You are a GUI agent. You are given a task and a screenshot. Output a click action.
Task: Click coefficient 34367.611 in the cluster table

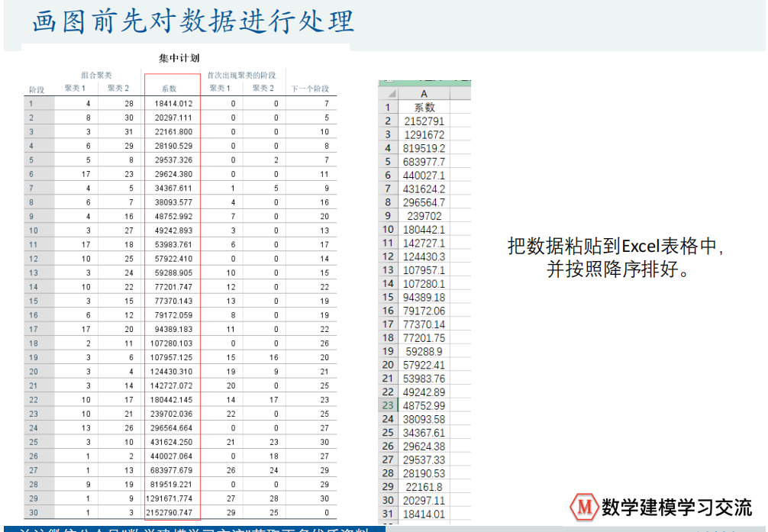click(x=173, y=189)
